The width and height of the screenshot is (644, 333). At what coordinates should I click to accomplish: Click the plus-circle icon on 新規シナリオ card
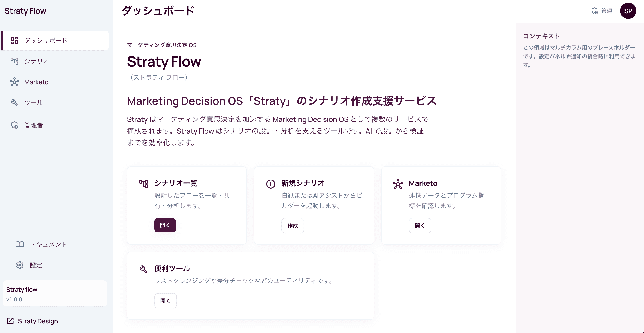click(270, 184)
